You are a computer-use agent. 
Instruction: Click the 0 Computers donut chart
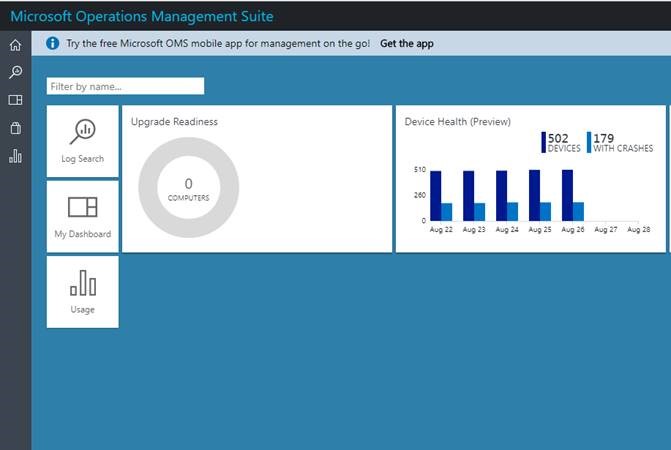coord(188,188)
